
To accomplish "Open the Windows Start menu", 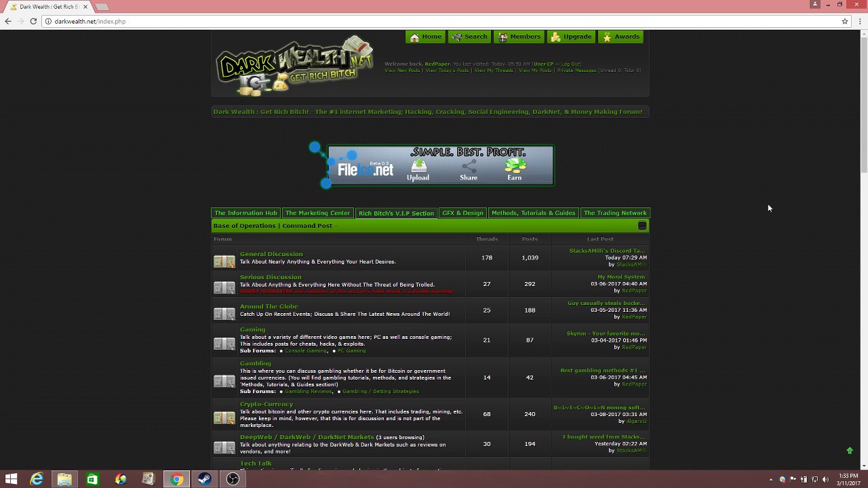I will tap(11, 479).
